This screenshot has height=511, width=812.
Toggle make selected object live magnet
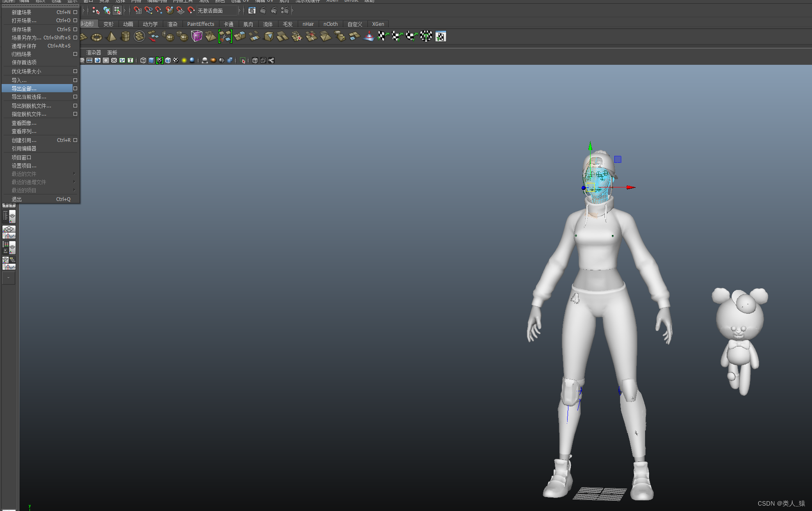191,11
